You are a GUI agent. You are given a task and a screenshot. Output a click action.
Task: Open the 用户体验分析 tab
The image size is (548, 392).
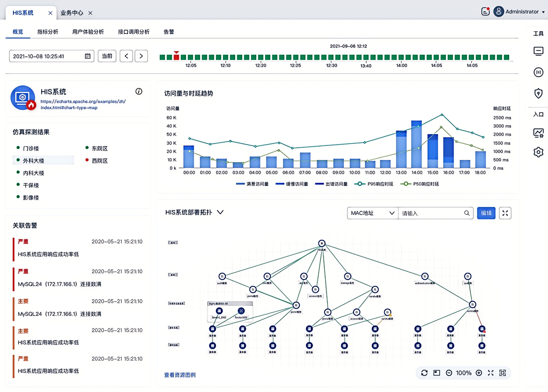(x=88, y=32)
